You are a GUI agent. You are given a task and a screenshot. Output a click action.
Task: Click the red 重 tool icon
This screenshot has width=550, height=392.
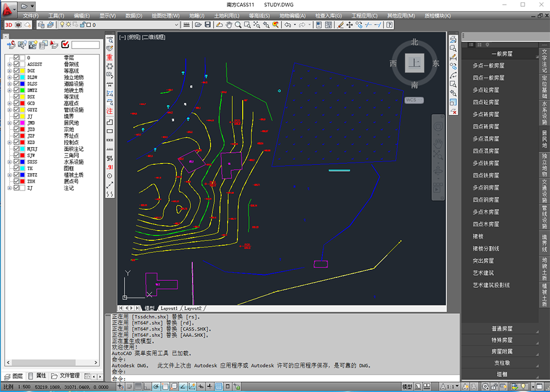click(x=110, y=57)
